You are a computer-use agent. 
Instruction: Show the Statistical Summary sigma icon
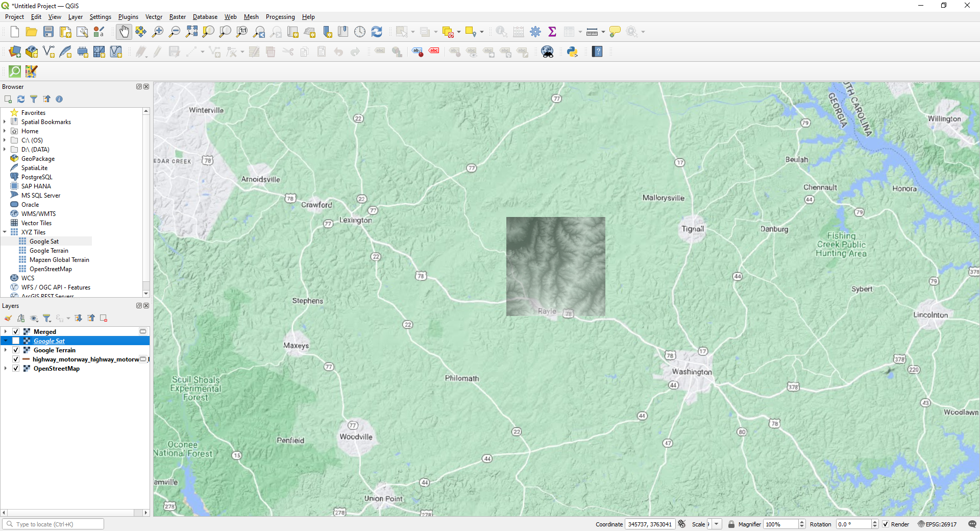click(552, 32)
